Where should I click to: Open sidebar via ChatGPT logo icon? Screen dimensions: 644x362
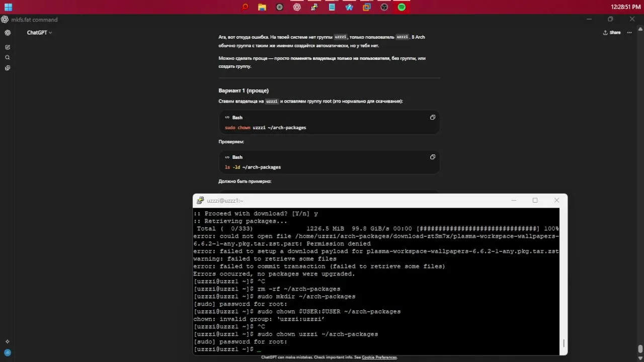[x=8, y=33]
